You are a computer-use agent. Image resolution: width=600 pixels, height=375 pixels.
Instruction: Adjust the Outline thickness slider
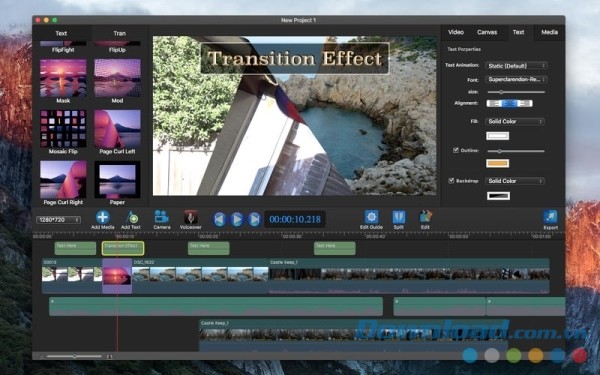click(x=516, y=151)
